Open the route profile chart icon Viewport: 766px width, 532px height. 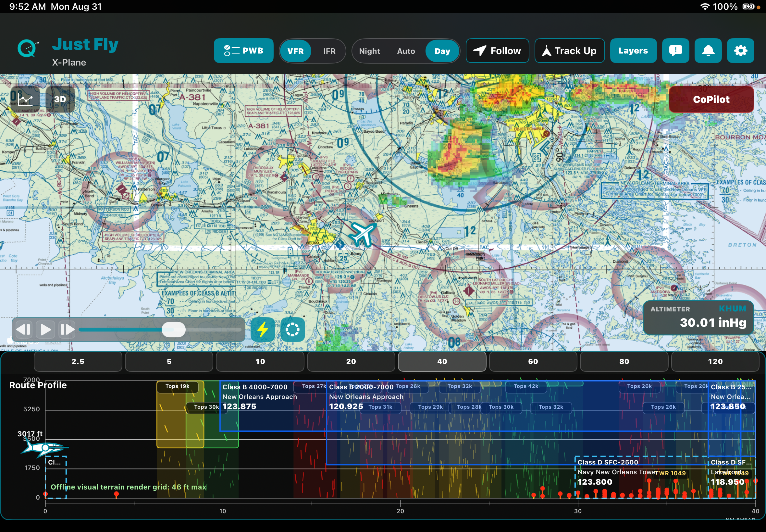[x=25, y=99]
